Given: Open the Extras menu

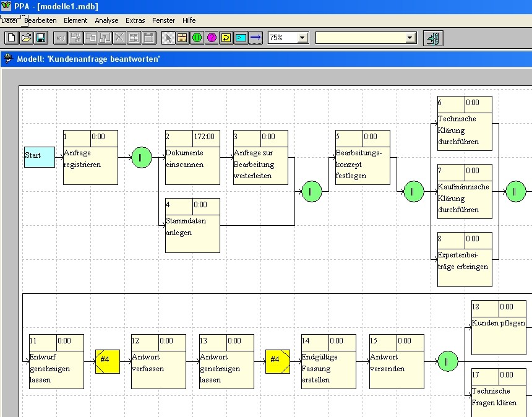Looking at the screenshot, I should [x=135, y=20].
